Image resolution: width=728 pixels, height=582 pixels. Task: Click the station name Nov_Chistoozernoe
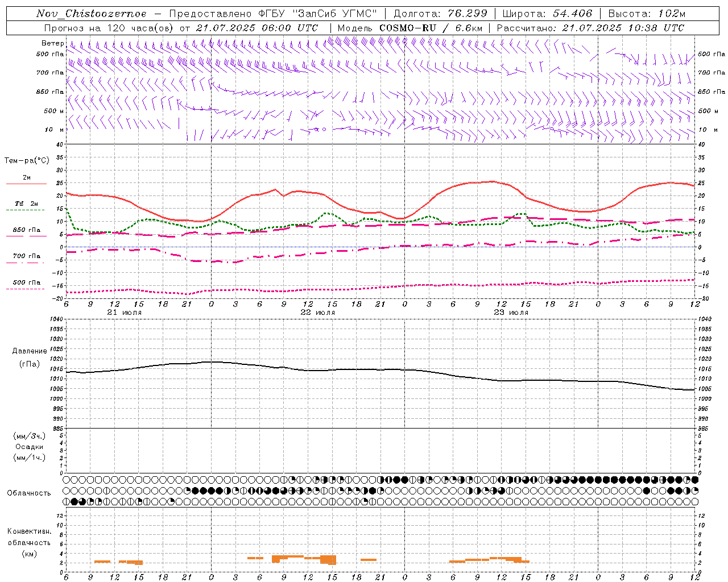coord(91,14)
